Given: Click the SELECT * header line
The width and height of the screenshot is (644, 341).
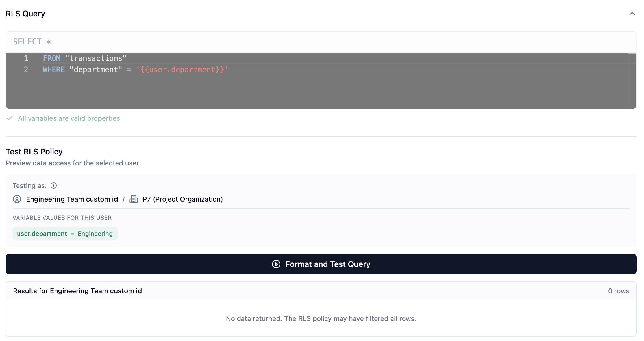Looking at the screenshot, I should [x=32, y=41].
